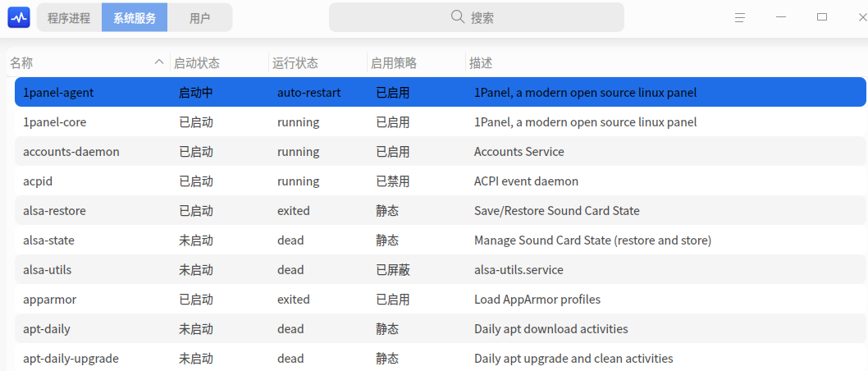868x371 pixels.
Task: Focus the 搜索 search field
Action: click(477, 17)
